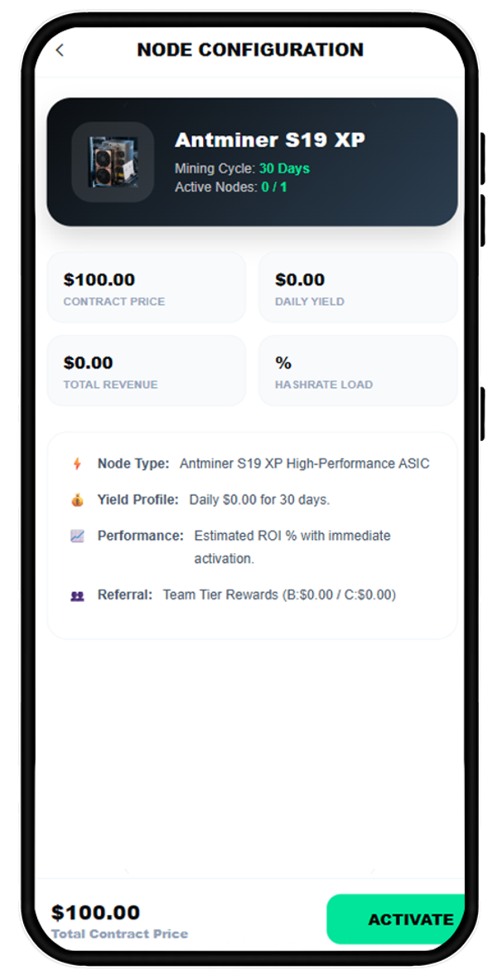
Task: Click the money bag Yield Profile icon
Action: click(77, 500)
